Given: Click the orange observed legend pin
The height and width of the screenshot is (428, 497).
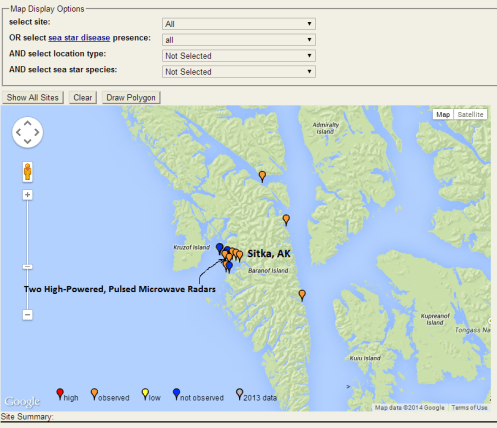Looking at the screenshot, I should [94, 394].
